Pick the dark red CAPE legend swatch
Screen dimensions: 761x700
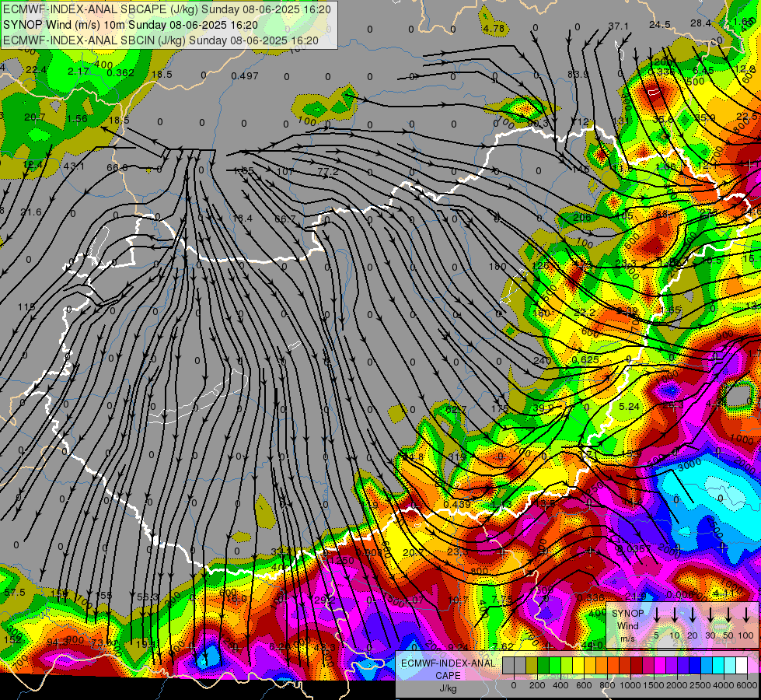point(637,666)
